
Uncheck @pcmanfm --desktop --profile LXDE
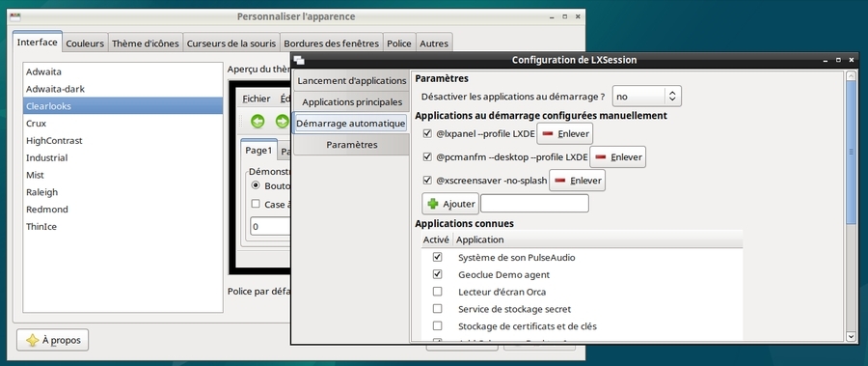click(x=427, y=157)
